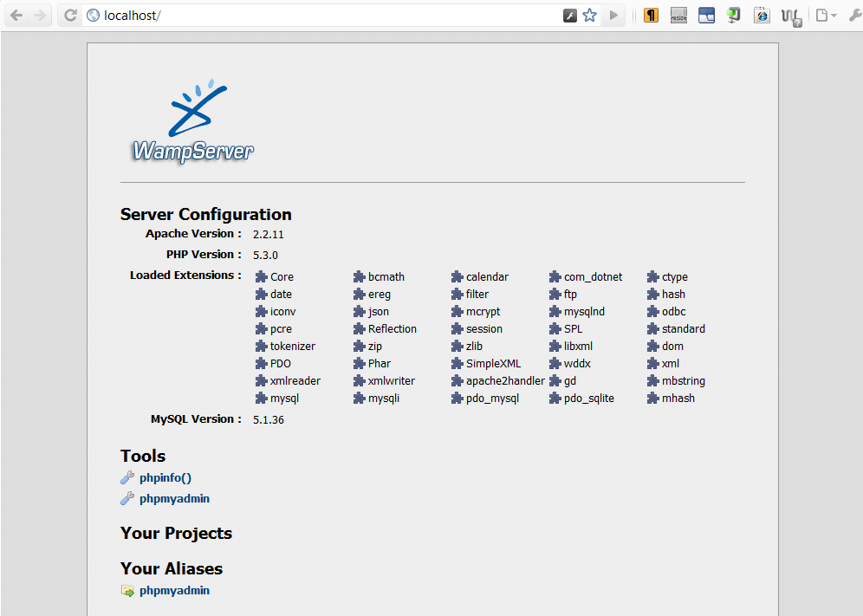Click the puzzle icon next to ctype
Image resolution: width=863 pixels, height=616 pixels.
pos(653,276)
